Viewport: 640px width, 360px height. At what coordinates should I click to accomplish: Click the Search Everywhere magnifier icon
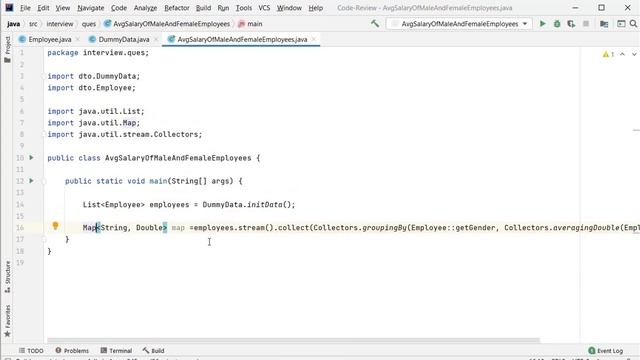point(633,24)
